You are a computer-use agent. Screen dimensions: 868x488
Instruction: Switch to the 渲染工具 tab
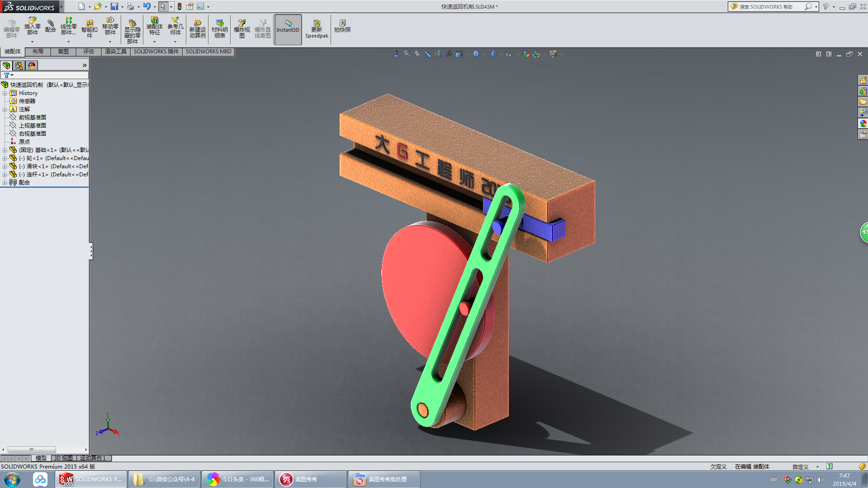point(116,52)
